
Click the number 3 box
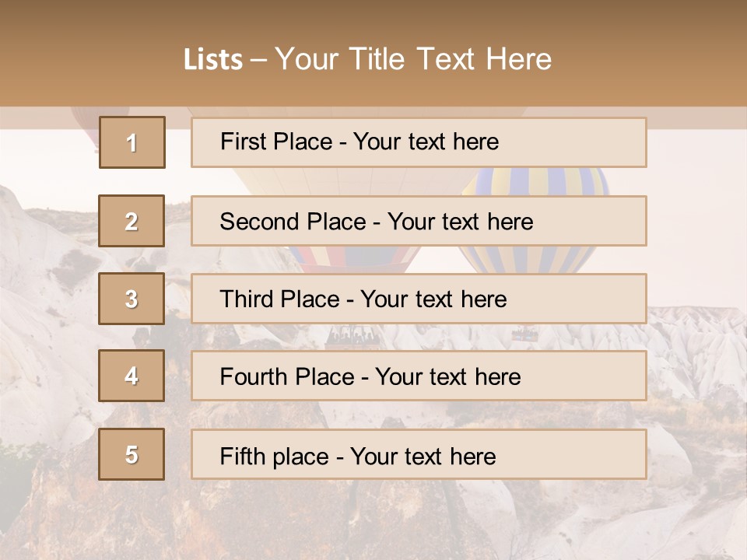click(132, 299)
